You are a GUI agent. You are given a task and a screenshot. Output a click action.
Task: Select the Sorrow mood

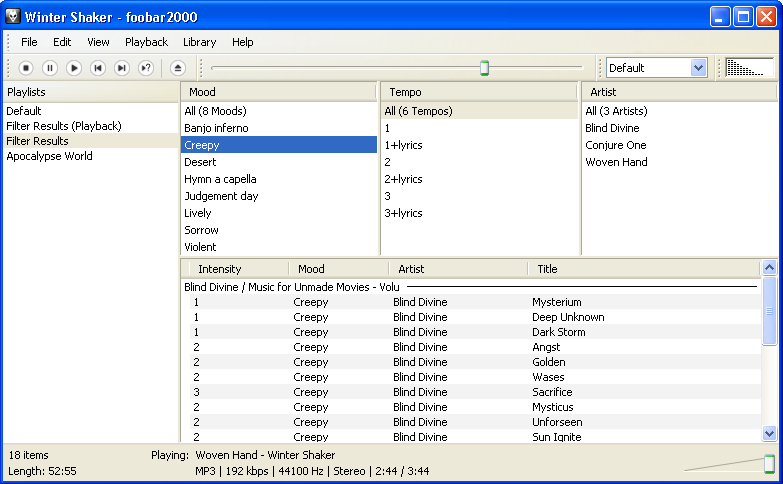pos(279,230)
